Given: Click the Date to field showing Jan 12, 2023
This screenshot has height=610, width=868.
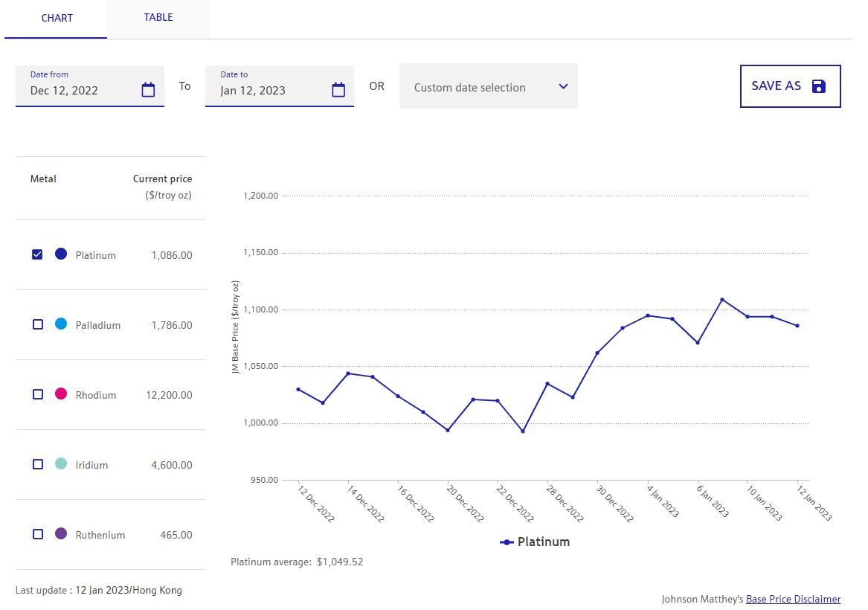Looking at the screenshot, I should (268, 90).
